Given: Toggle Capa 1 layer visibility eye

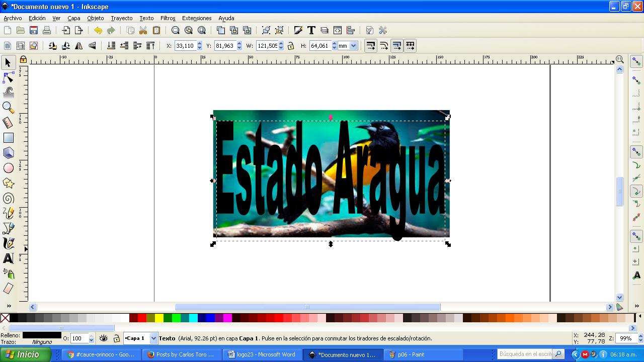Looking at the screenshot, I should pos(104,338).
